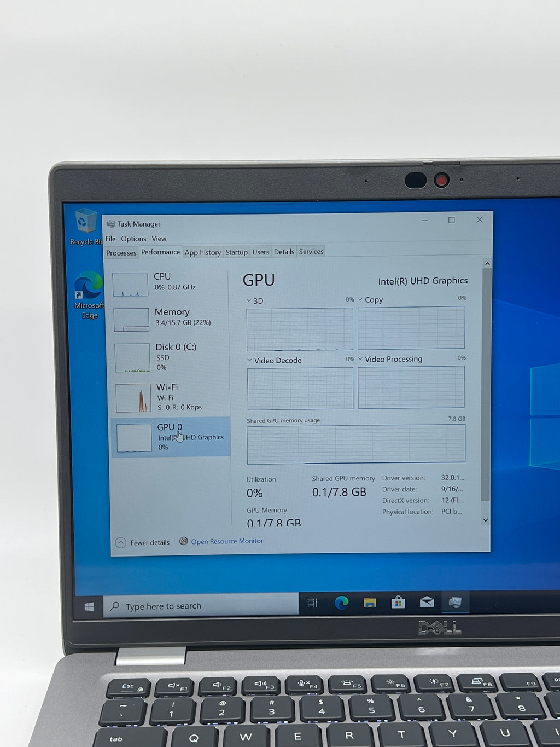This screenshot has height=747, width=560.
Task: Close the Task Manager window
Action: tap(480, 219)
